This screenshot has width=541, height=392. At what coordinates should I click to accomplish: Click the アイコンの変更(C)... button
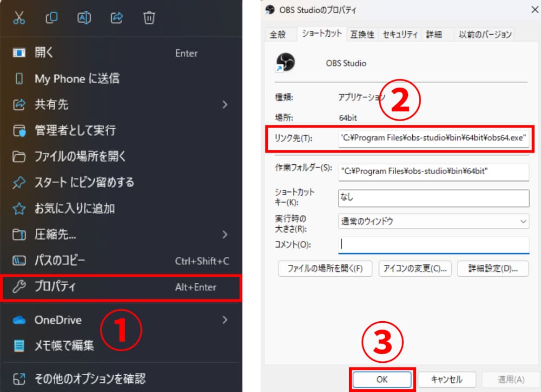pyautogui.click(x=415, y=269)
